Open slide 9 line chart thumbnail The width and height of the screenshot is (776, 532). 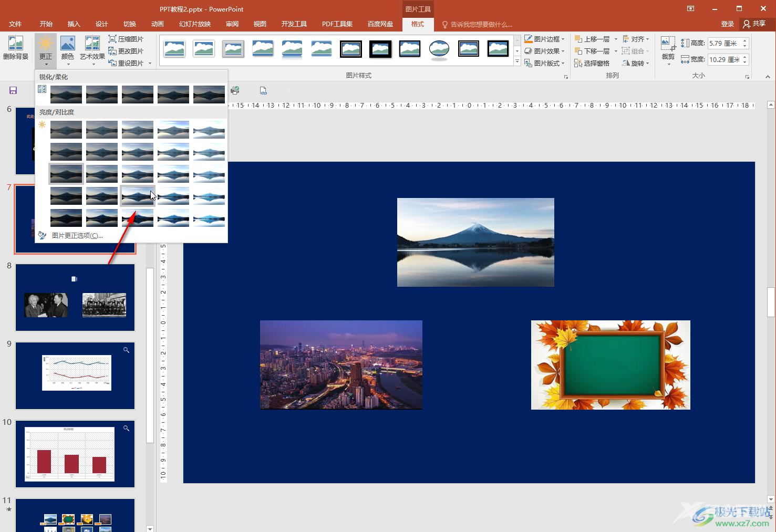click(x=76, y=373)
